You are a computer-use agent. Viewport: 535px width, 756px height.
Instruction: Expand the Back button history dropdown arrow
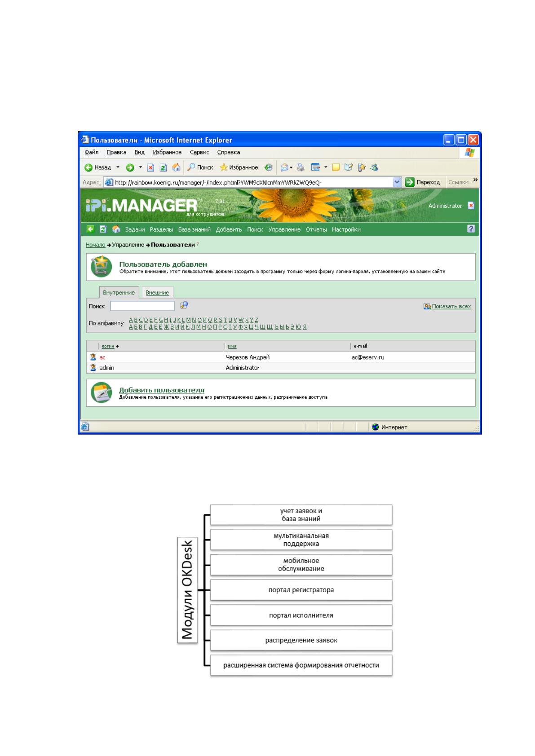pos(118,167)
